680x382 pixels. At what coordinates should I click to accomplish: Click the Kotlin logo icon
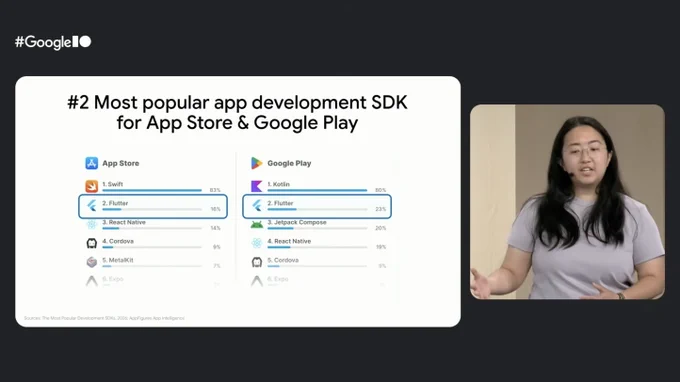pyautogui.click(x=256, y=186)
